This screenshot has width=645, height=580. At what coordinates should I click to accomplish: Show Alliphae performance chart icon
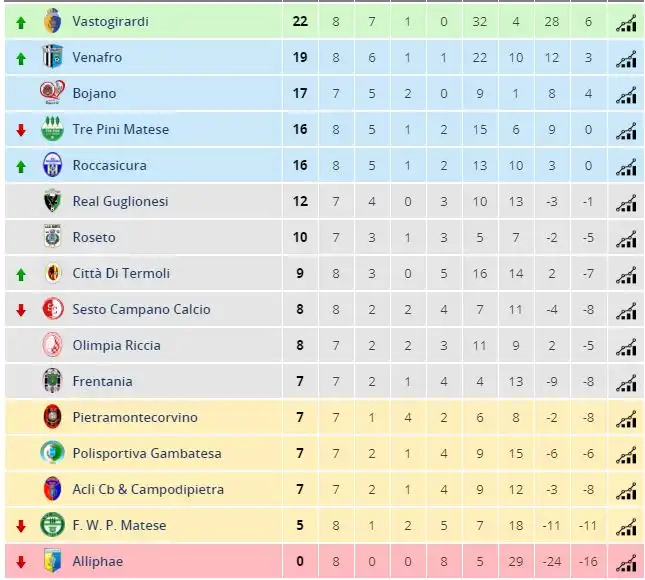(x=626, y=564)
